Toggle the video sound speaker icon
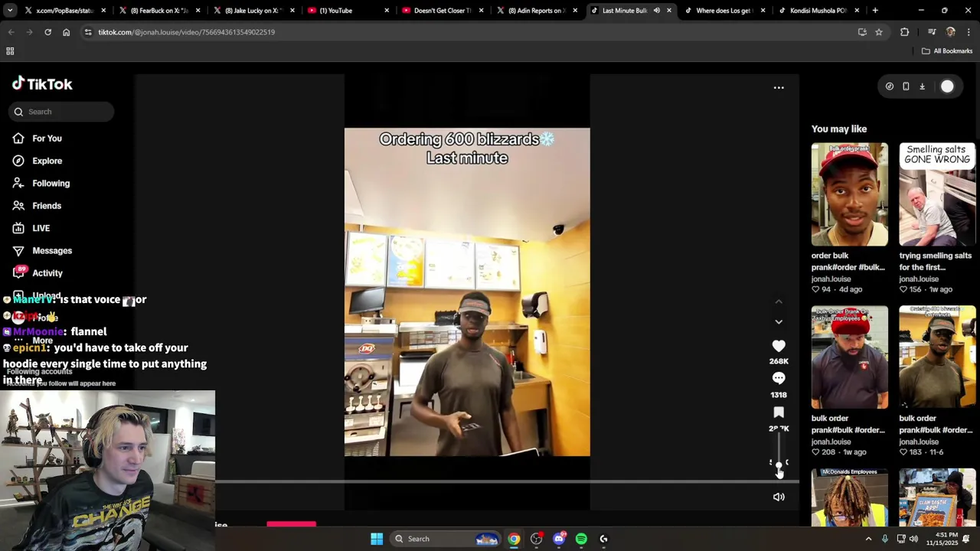980x551 pixels. point(779,497)
